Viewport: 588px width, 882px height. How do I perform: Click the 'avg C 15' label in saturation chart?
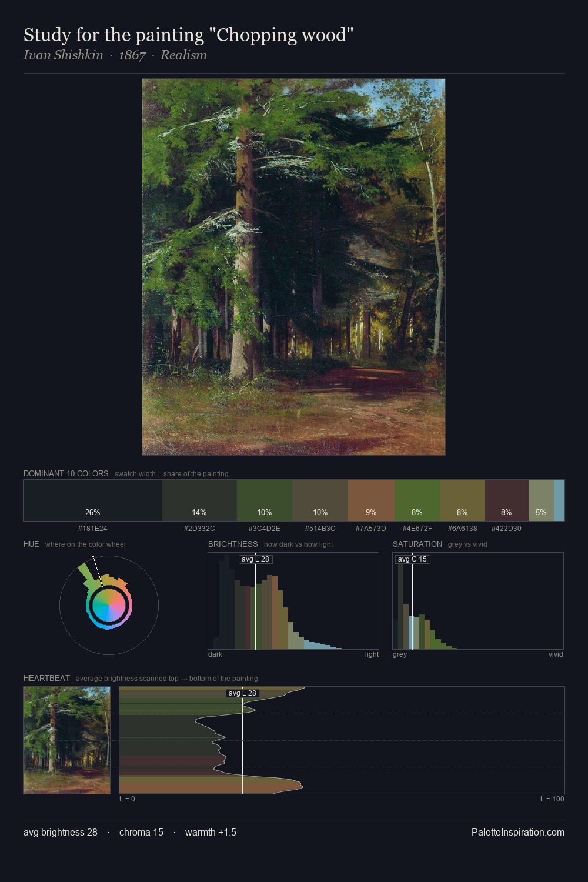pos(413,559)
